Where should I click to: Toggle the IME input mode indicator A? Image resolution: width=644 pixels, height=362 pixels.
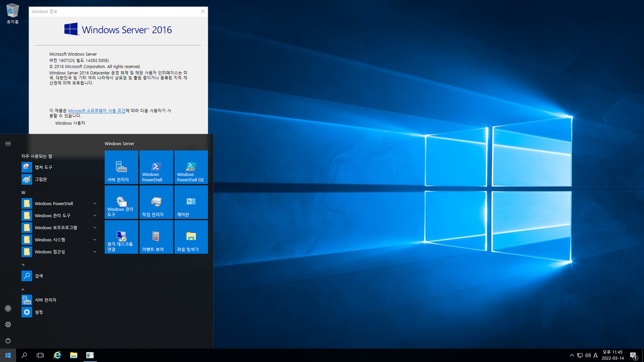coord(596,355)
